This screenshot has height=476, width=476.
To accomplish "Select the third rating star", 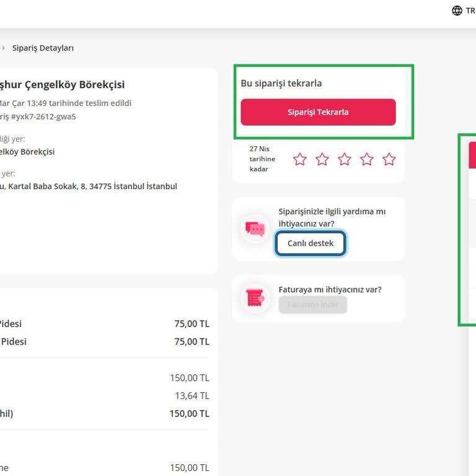I will pos(345,159).
